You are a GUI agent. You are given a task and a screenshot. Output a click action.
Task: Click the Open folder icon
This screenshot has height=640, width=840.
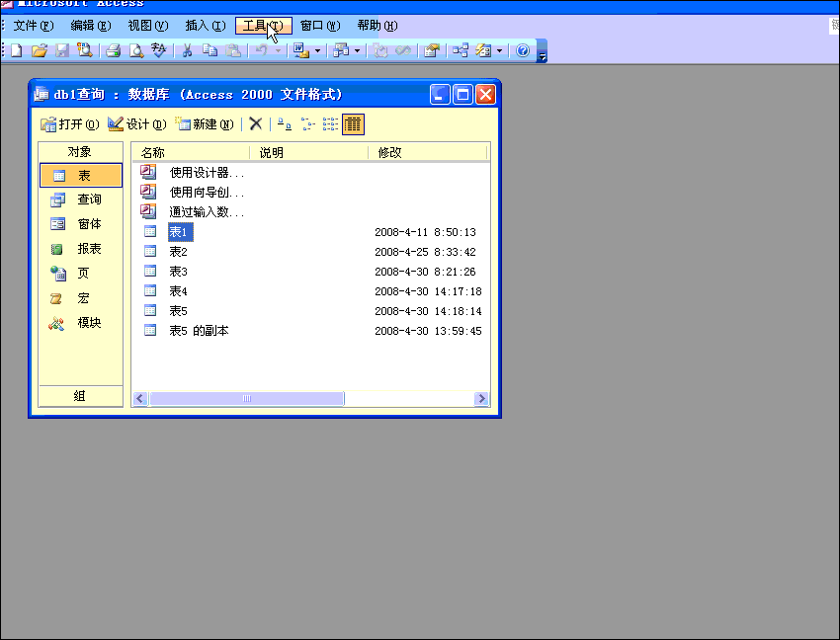40,51
